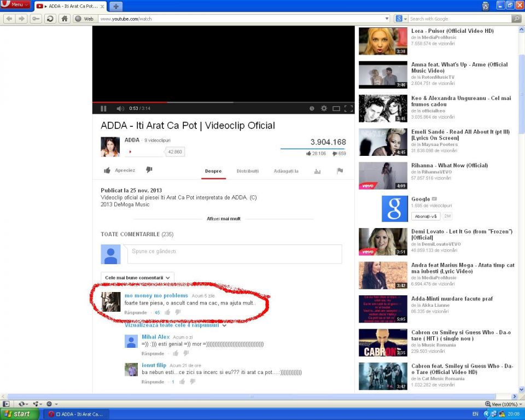Open ionut filip's profile link
The height and width of the screenshot is (420, 525).
point(154,365)
